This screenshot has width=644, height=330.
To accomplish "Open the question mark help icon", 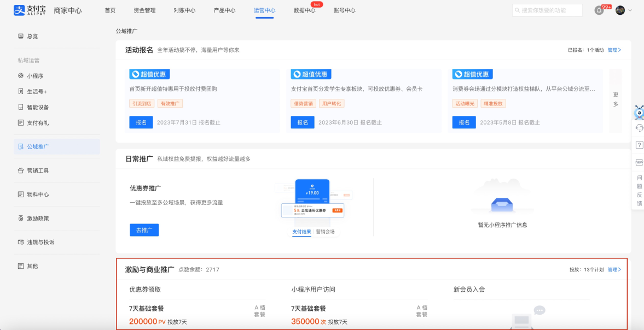I will pyautogui.click(x=639, y=145).
